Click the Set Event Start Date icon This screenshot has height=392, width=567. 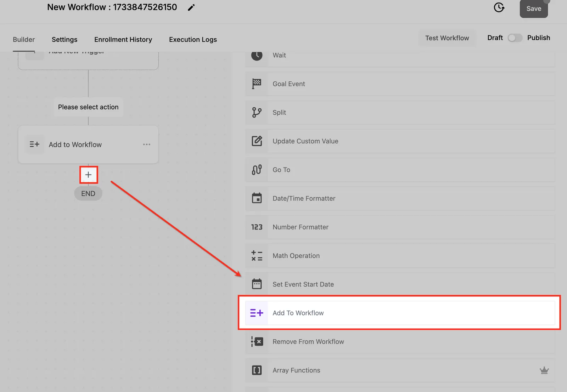[x=257, y=284]
